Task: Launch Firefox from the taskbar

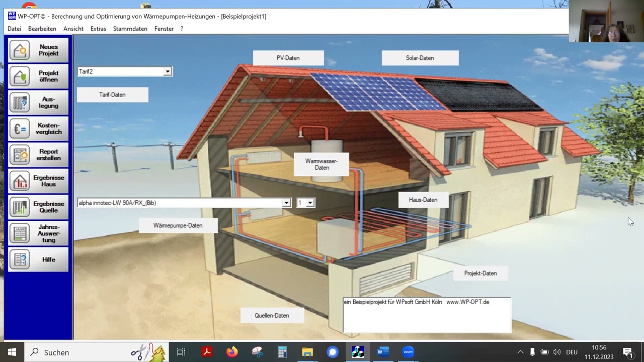Action: pos(232,352)
